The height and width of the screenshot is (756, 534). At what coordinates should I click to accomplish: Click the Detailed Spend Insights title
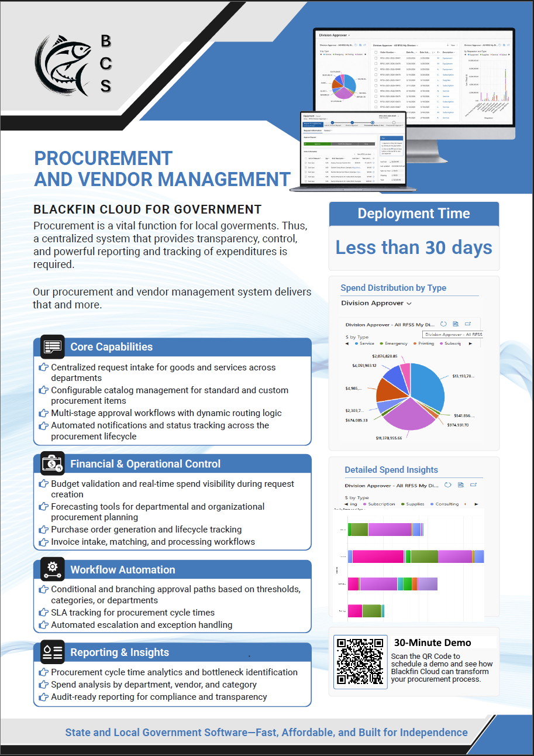pos(391,470)
